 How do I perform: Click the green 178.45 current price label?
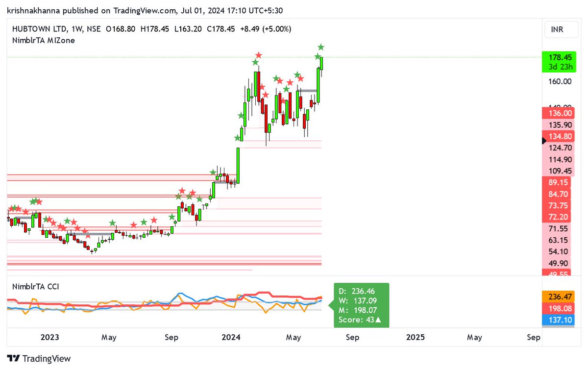tap(561, 57)
